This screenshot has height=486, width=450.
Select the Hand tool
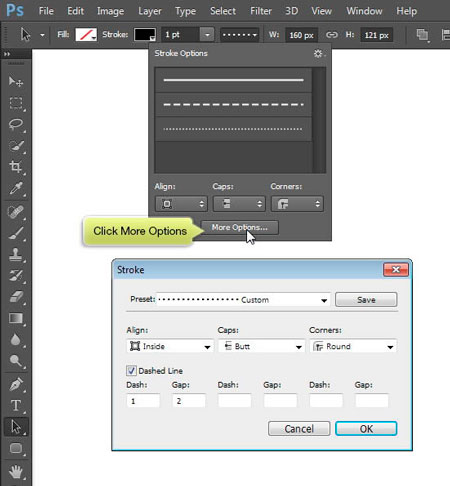(x=16, y=472)
